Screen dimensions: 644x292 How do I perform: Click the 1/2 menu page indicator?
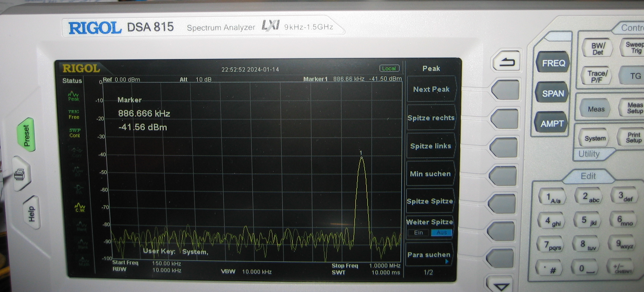[x=428, y=272]
